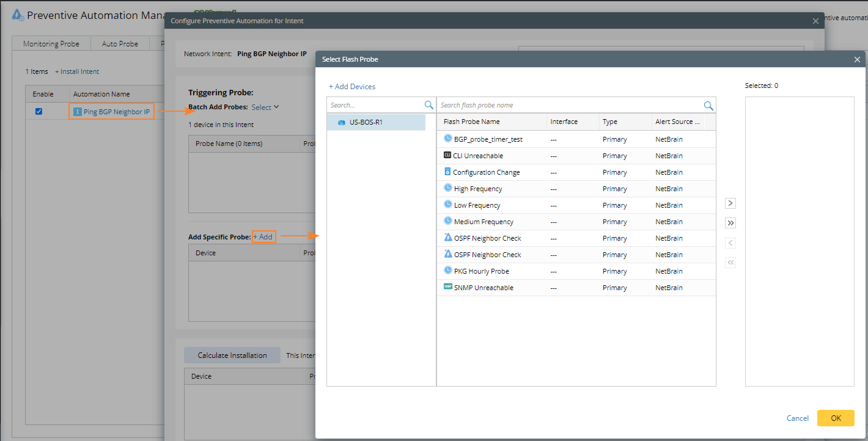868x441 pixels.
Task: Click the clock icon beside BGP_probe_timer_test
Action: tap(448, 139)
